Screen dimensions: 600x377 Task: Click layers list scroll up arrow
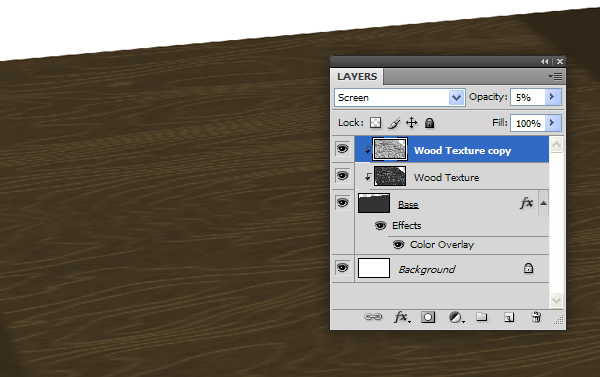pyautogui.click(x=556, y=145)
